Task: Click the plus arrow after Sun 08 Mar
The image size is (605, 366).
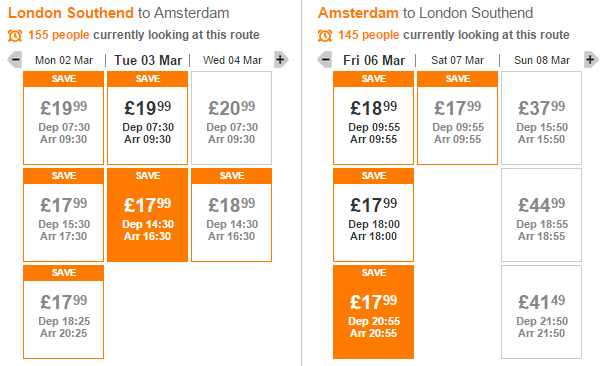Action: pyautogui.click(x=591, y=60)
